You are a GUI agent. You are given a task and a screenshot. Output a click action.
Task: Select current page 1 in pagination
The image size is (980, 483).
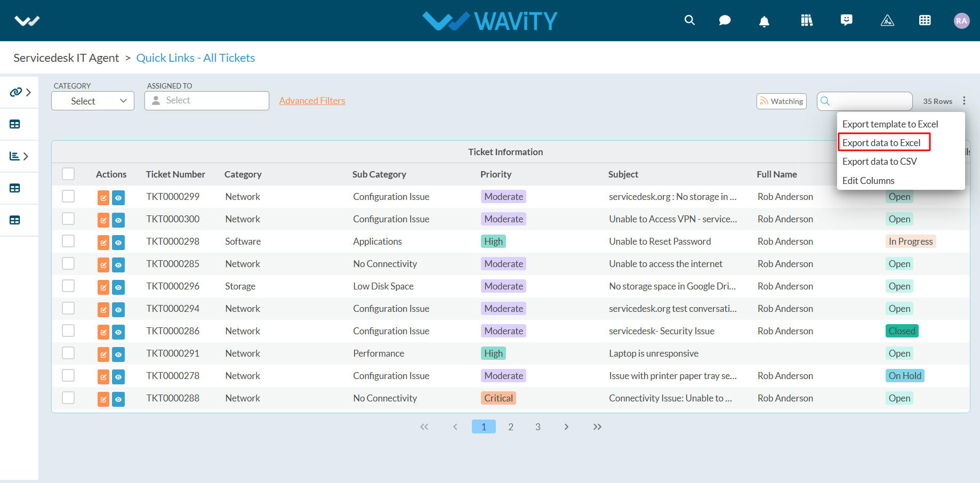(x=484, y=426)
